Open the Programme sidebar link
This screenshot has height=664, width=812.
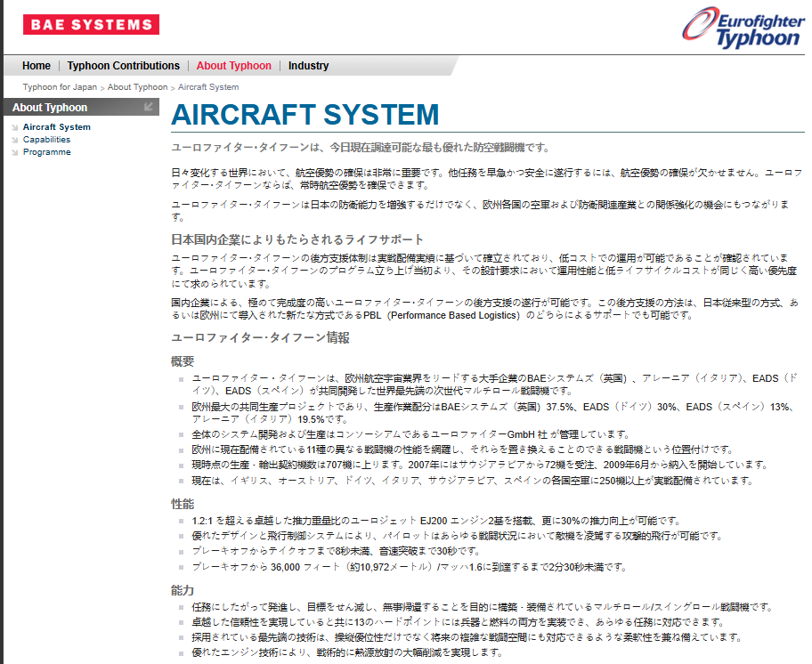[x=46, y=151]
